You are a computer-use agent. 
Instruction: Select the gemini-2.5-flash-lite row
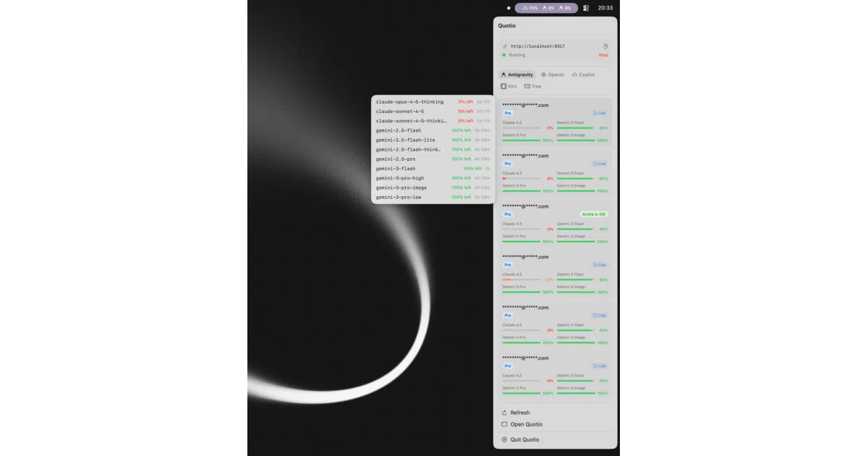pyautogui.click(x=433, y=140)
